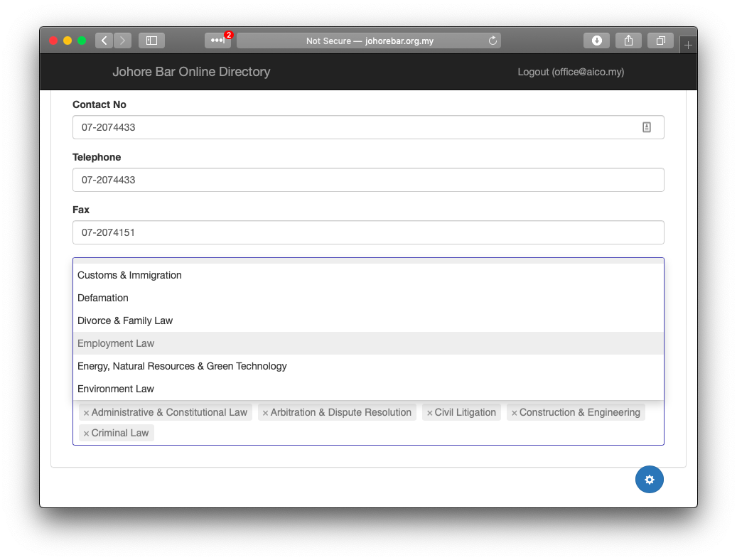
Task: Click the Logout (office@aico.my) link
Action: [x=571, y=72]
